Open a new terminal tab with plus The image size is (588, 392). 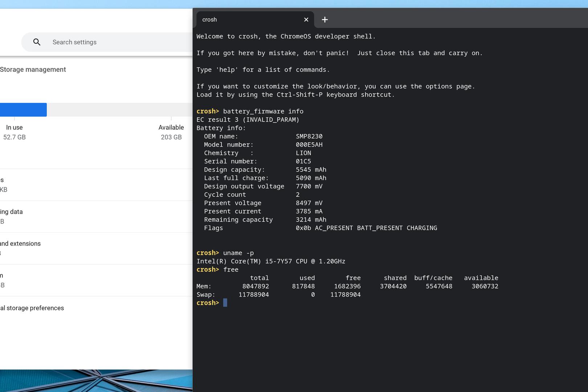pos(325,20)
